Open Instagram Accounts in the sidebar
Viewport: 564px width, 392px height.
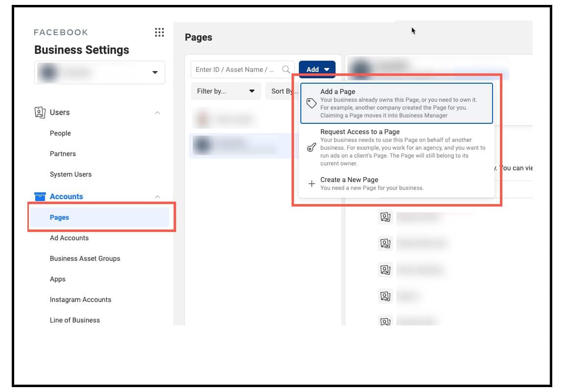pyautogui.click(x=80, y=300)
